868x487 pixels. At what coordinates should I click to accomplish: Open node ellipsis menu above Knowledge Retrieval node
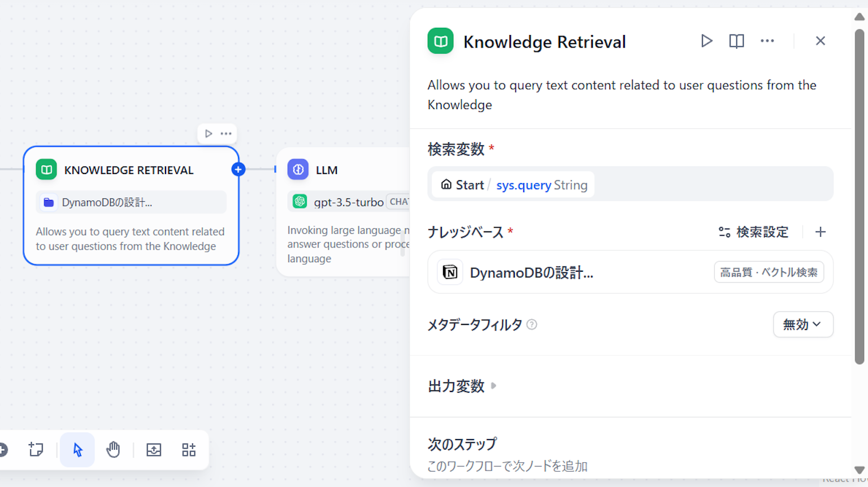(x=226, y=134)
